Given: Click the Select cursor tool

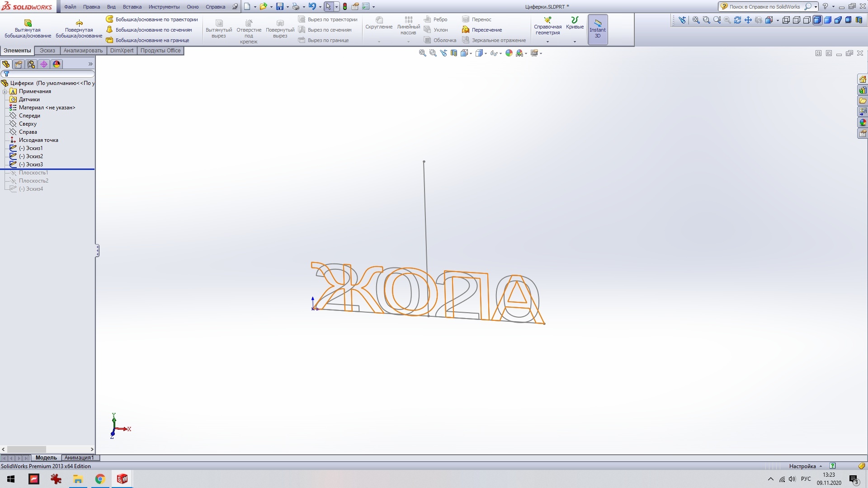Looking at the screenshot, I should point(329,7).
